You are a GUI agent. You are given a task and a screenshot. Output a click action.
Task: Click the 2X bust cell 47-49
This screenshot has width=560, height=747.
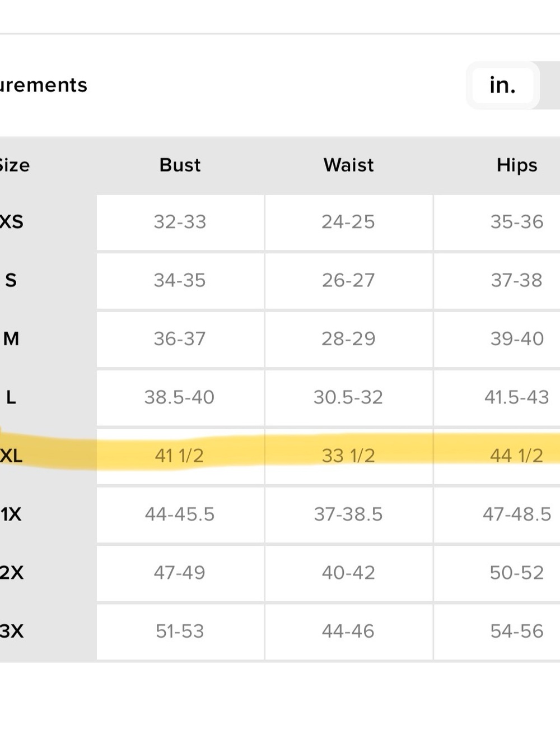point(180,573)
